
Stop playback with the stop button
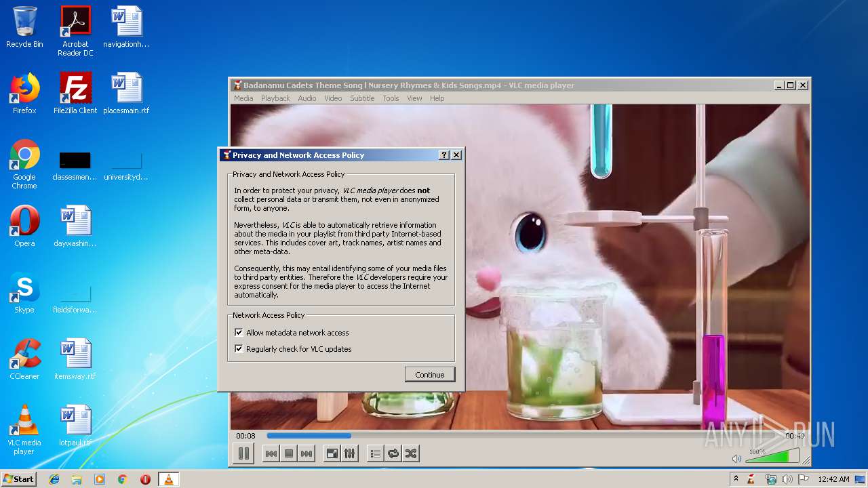tap(289, 453)
